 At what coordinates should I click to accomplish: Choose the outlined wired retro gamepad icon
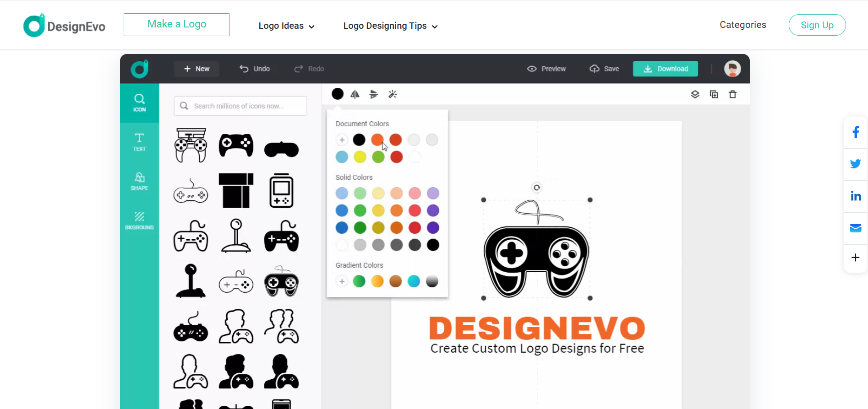click(x=191, y=191)
